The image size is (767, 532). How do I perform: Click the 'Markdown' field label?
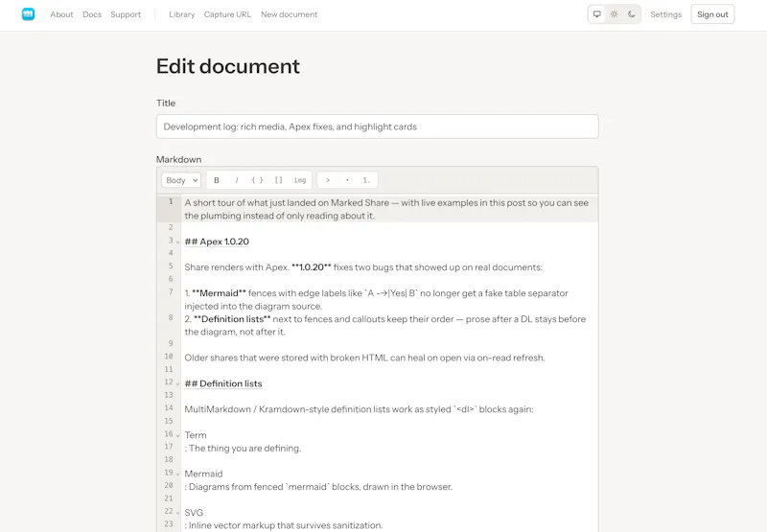(178, 159)
